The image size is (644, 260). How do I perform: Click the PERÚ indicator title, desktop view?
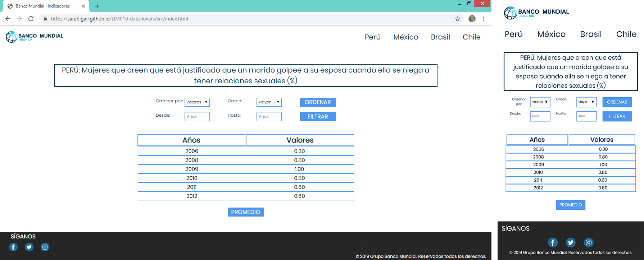tap(246, 75)
